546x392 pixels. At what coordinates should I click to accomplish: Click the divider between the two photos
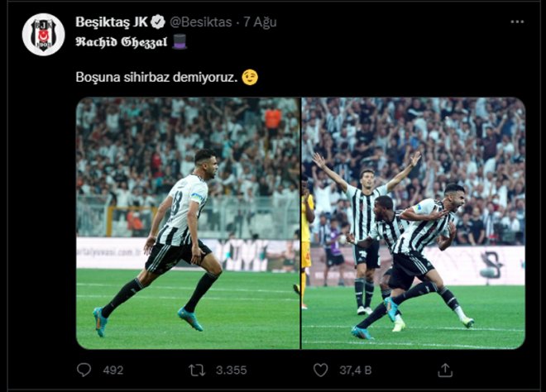point(300,223)
